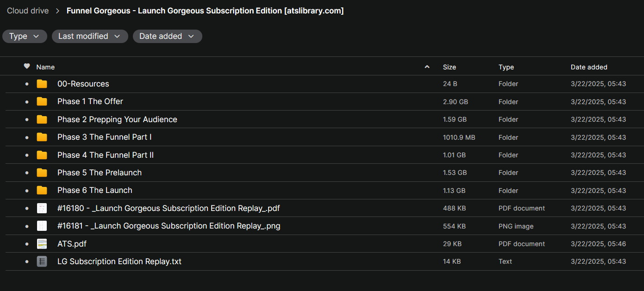
Task: Click the breadcrumb chevron after Cloud drive
Action: [58, 11]
